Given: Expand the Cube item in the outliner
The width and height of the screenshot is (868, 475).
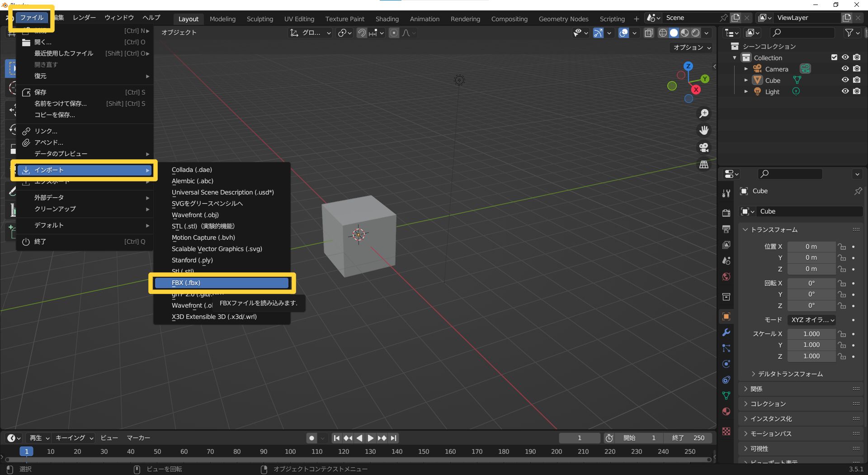Looking at the screenshot, I should (746, 80).
